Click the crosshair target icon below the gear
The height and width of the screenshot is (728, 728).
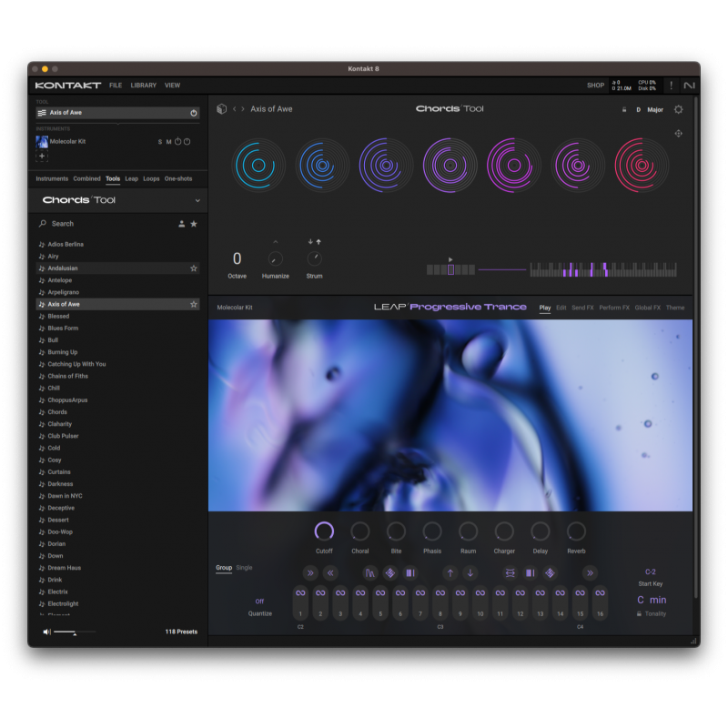tap(678, 134)
